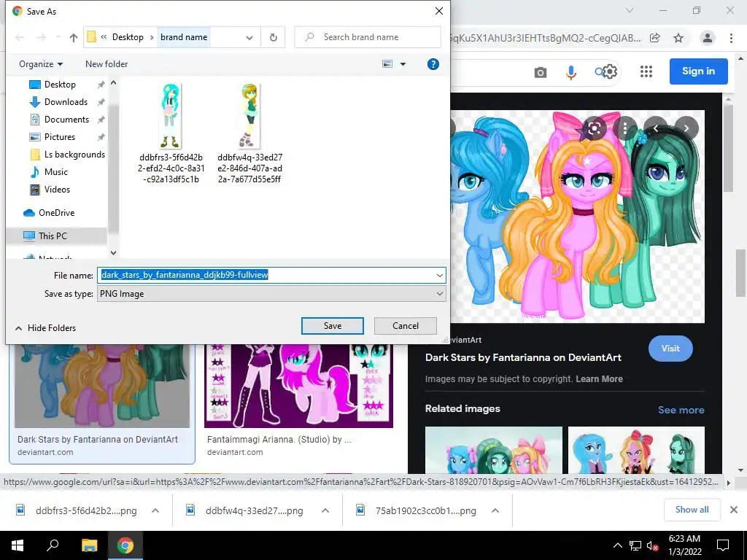The width and height of the screenshot is (747, 560).
Task: Change the file view layout icon
Action: (x=387, y=64)
